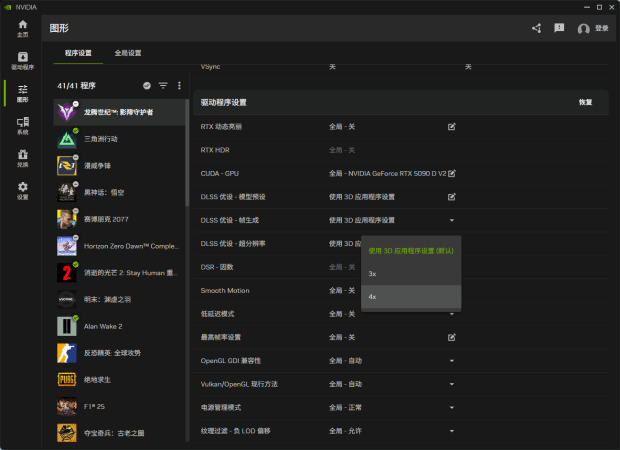Click the user avatar login icon

pos(583,28)
